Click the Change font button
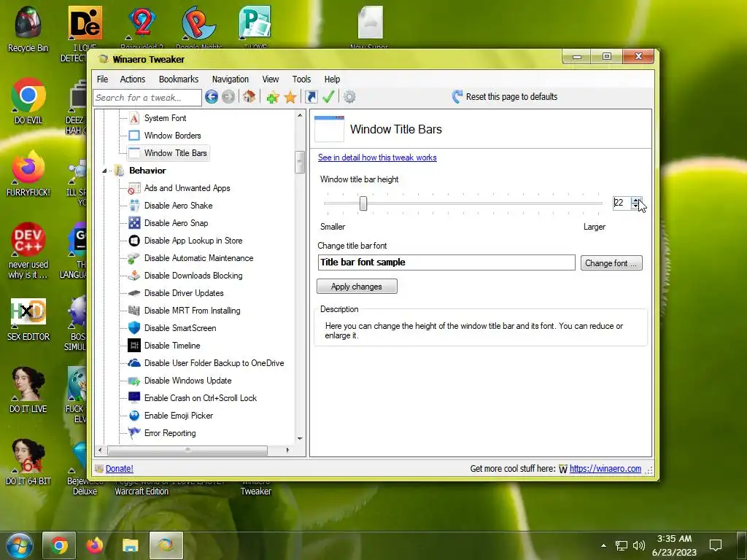The height and width of the screenshot is (560, 747). coord(611,262)
